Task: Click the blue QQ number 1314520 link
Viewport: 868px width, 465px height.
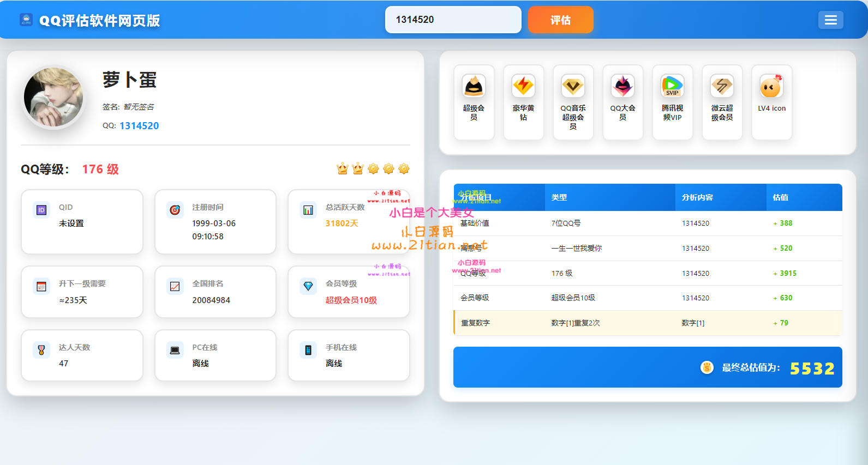Action: pyautogui.click(x=139, y=126)
